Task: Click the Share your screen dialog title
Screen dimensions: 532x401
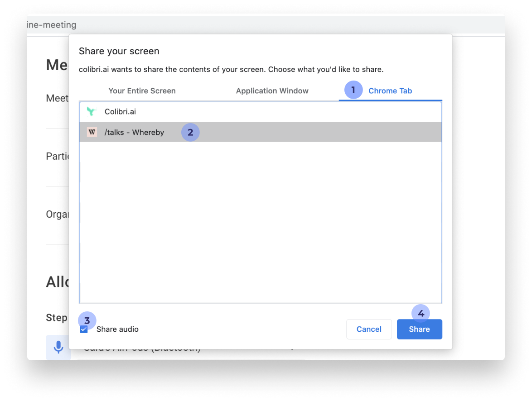Action: 119,51
